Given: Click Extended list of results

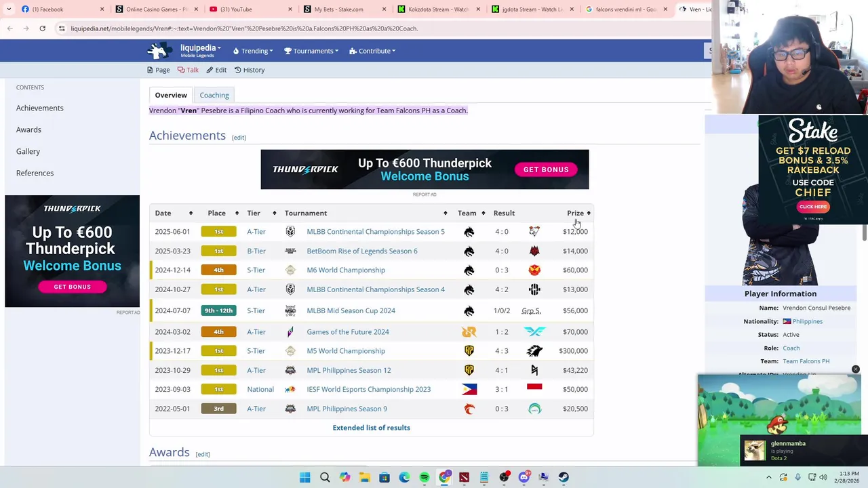Looking at the screenshot, I should [x=371, y=428].
